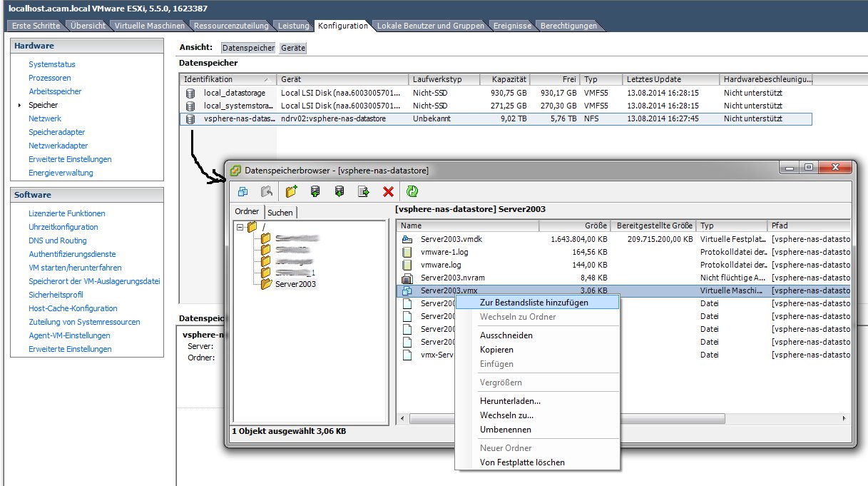Open the Energieverwaltung link

click(61, 173)
